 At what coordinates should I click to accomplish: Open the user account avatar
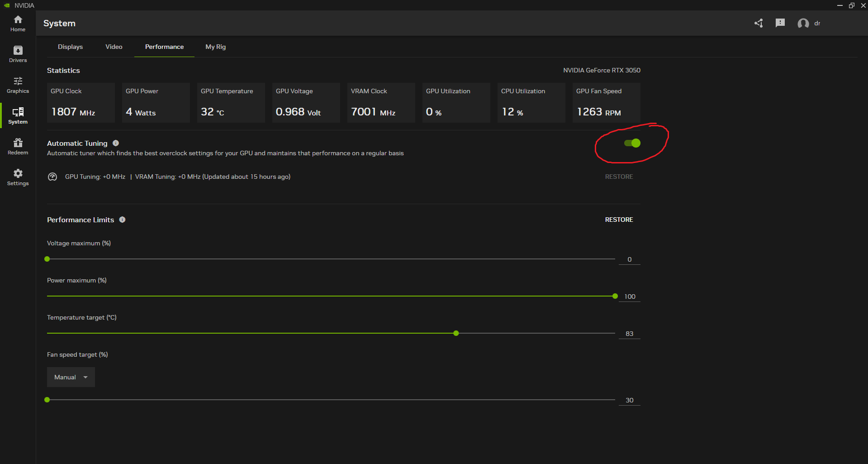pyautogui.click(x=803, y=24)
